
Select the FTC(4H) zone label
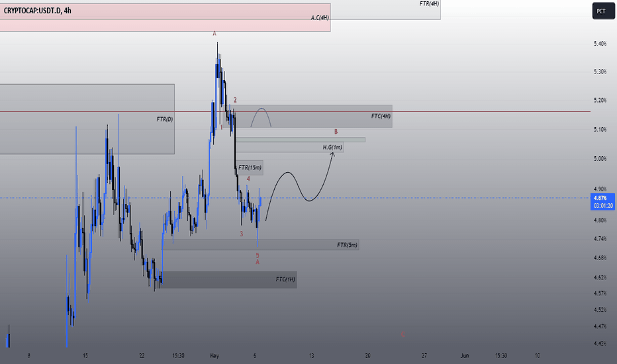(381, 116)
